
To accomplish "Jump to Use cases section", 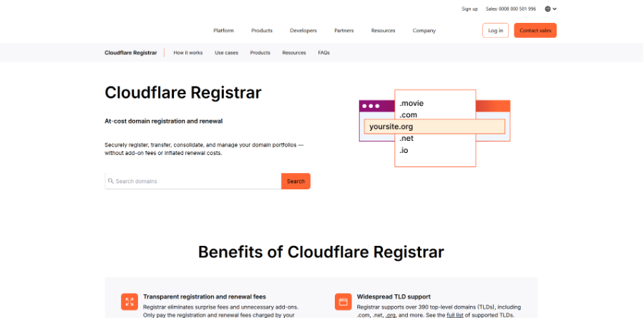I will (x=226, y=52).
